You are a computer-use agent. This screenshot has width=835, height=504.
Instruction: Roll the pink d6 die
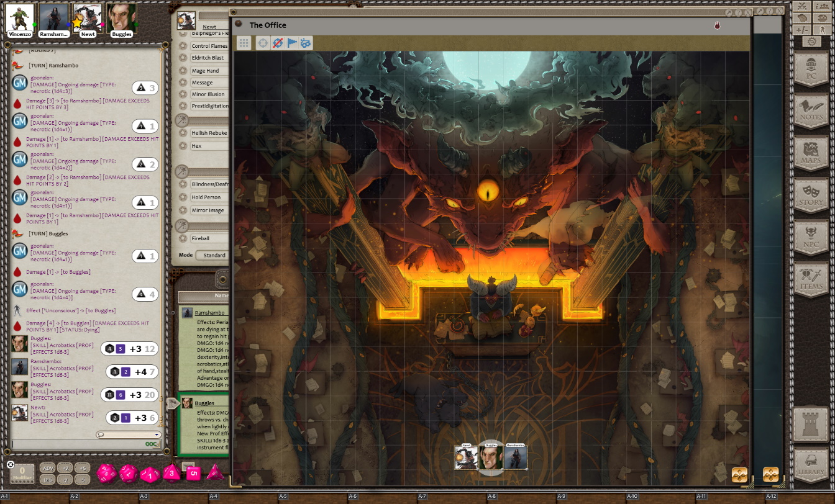coord(194,474)
